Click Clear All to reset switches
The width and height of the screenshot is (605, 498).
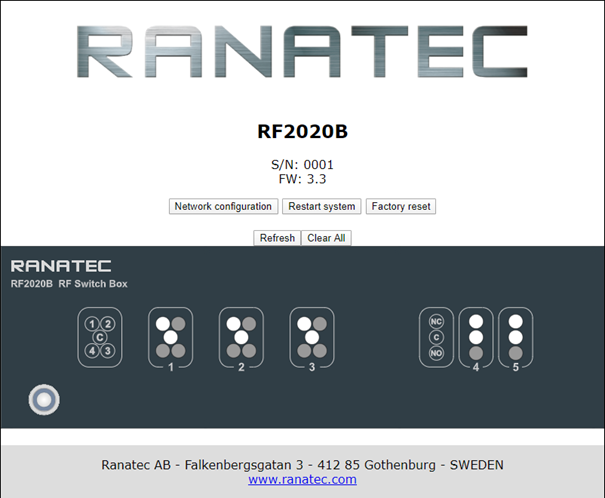(x=326, y=238)
